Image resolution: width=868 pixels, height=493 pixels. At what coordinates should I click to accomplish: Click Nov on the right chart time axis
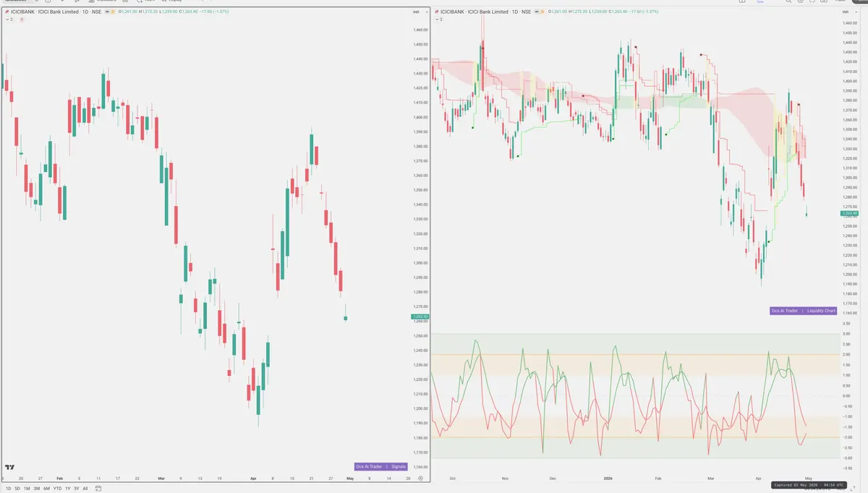coord(505,479)
